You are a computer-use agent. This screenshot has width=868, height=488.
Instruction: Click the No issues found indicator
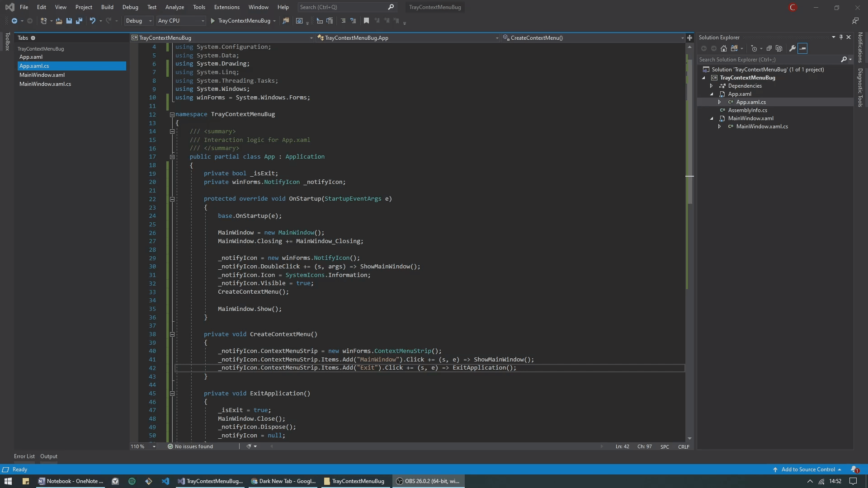point(190,446)
